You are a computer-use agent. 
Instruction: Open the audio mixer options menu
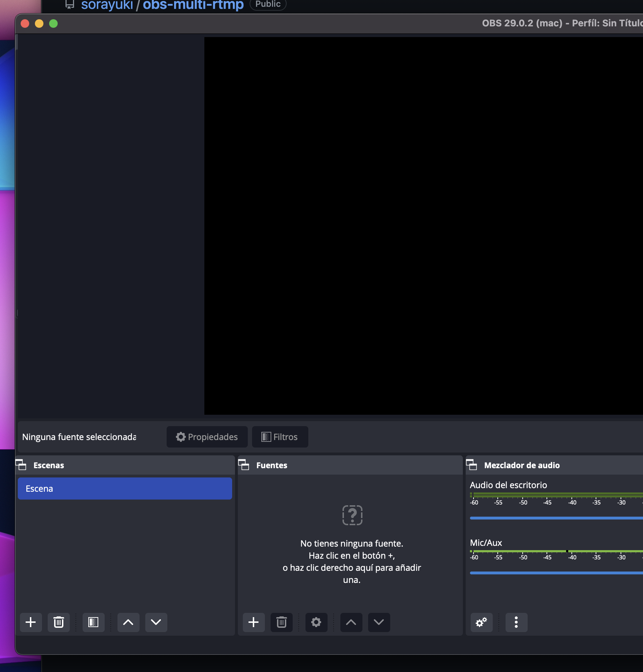(516, 622)
